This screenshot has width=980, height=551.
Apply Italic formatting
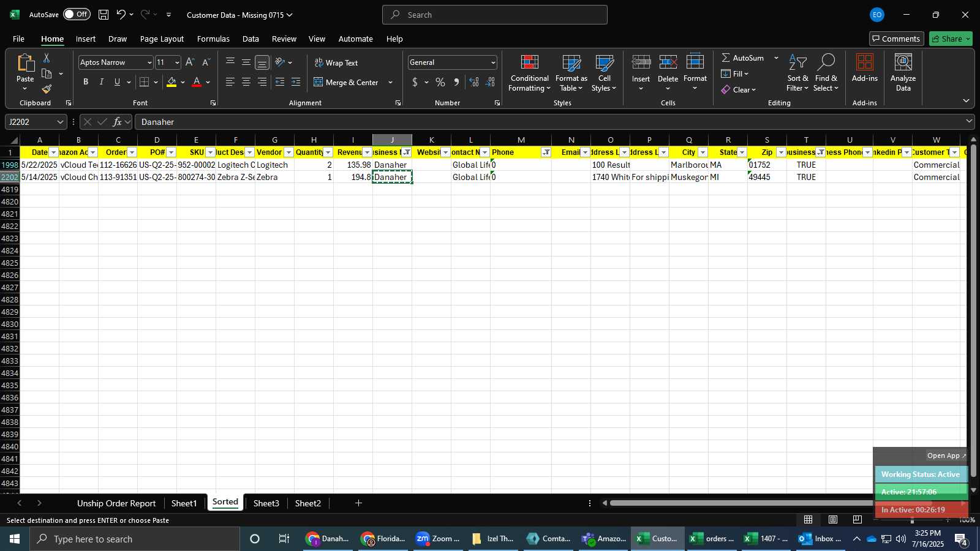102,82
